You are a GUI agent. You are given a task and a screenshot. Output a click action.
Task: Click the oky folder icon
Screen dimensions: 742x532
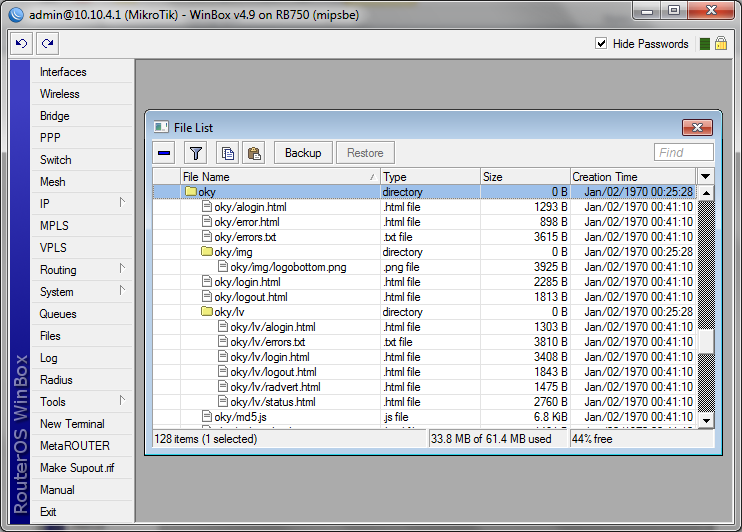click(x=191, y=191)
